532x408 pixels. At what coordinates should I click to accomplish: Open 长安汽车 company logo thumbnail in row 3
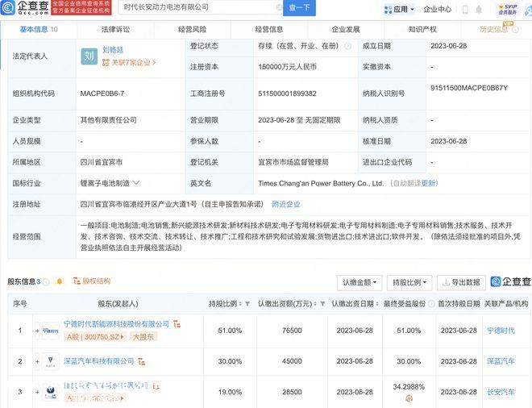[50, 392]
